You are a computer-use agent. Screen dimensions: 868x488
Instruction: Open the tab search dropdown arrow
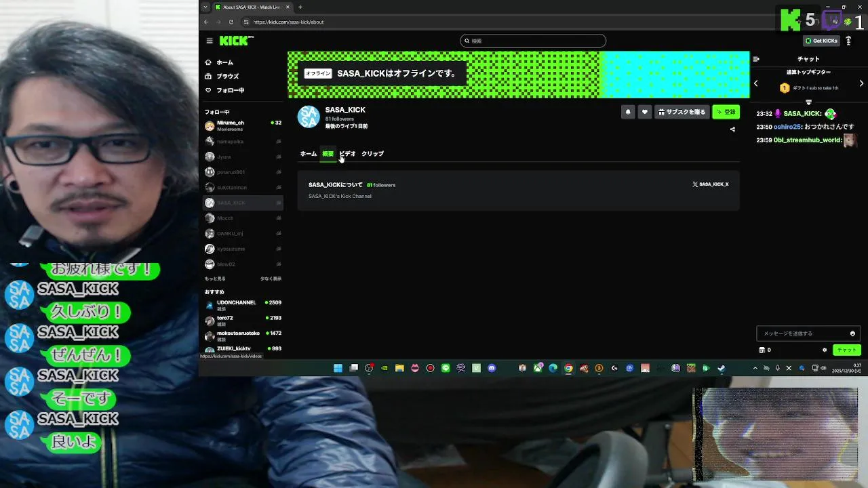(x=205, y=7)
